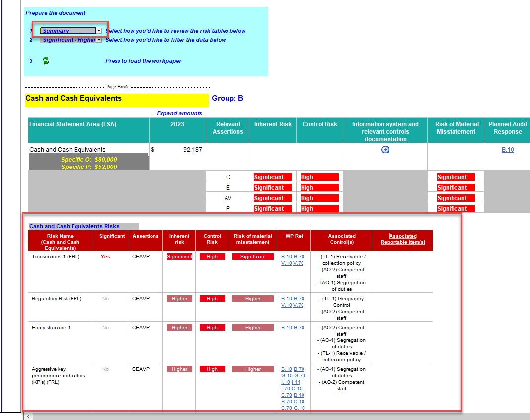Open the Summary review dropdown

pos(99,31)
